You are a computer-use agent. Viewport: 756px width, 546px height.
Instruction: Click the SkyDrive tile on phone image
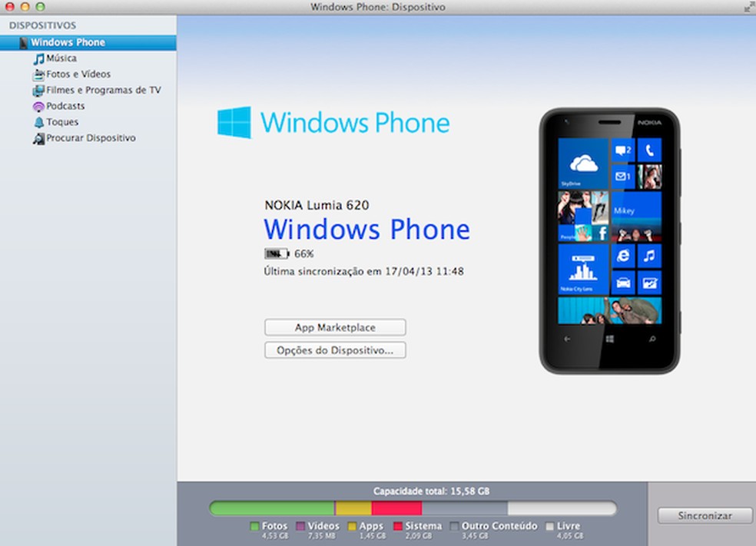point(583,164)
